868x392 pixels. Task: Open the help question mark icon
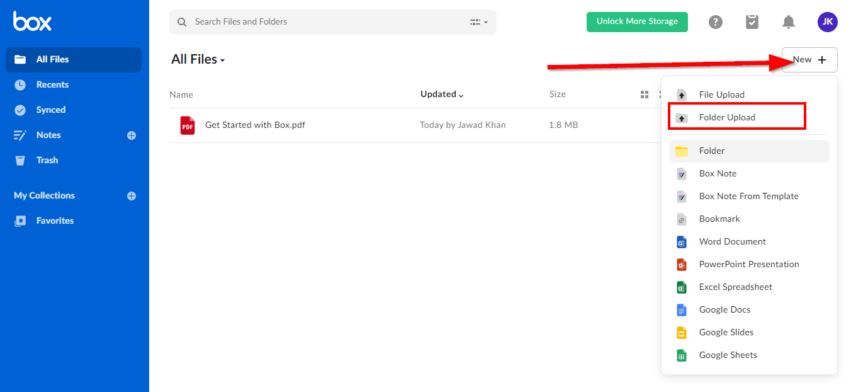coord(715,22)
